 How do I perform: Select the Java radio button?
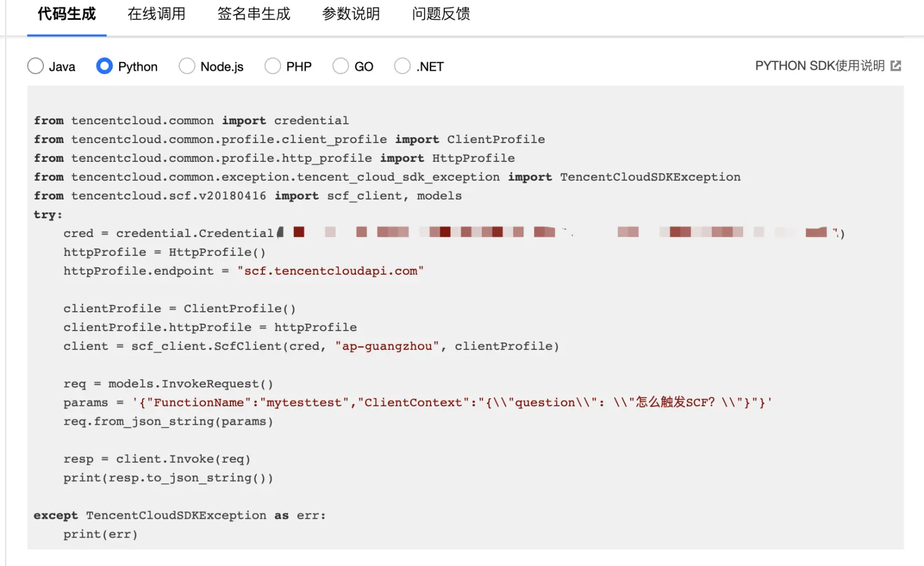click(x=35, y=66)
